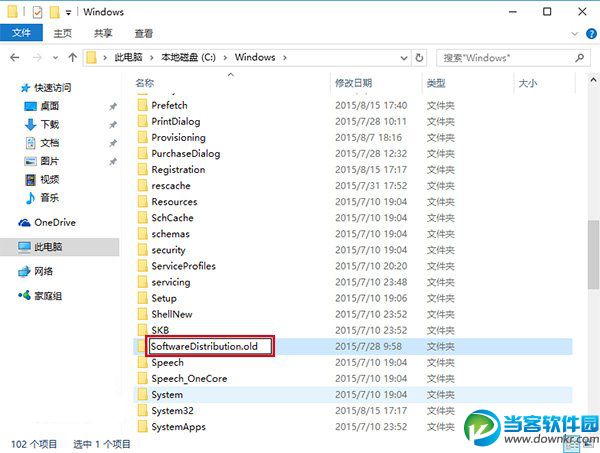Open 图片 in the navigation pane
Screen dimensions: 600x453
(50, 161)
